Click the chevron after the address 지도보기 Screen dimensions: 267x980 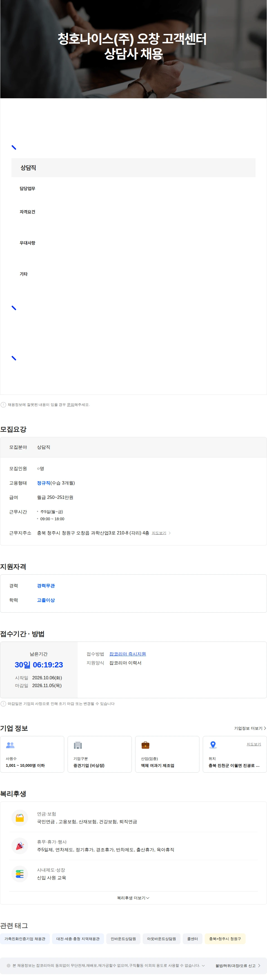coord(169,533)
